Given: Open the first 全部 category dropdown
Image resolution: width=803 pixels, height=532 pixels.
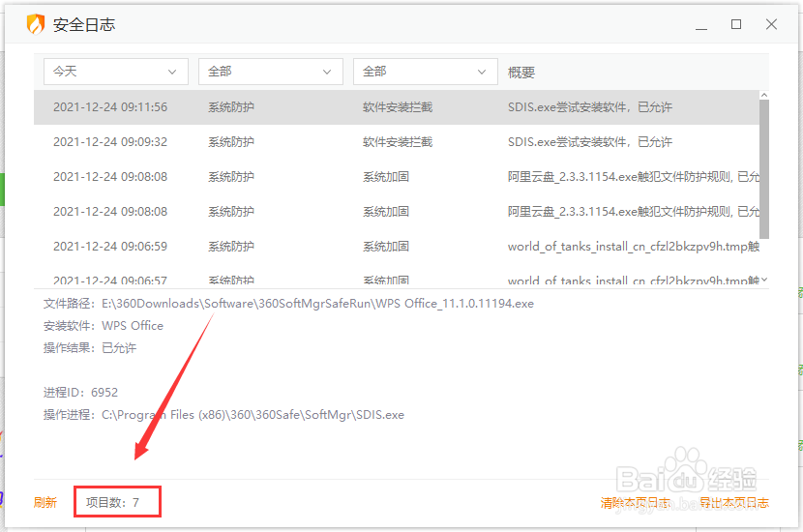Looking at the screenshot, I should click(270, 72).
